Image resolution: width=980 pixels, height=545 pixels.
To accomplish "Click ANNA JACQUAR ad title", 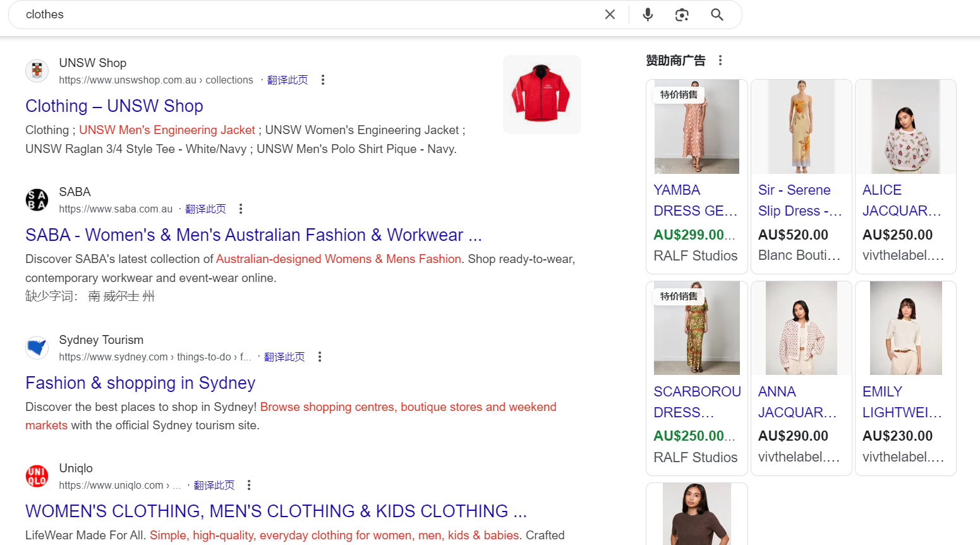I will (x=797, y=402).
